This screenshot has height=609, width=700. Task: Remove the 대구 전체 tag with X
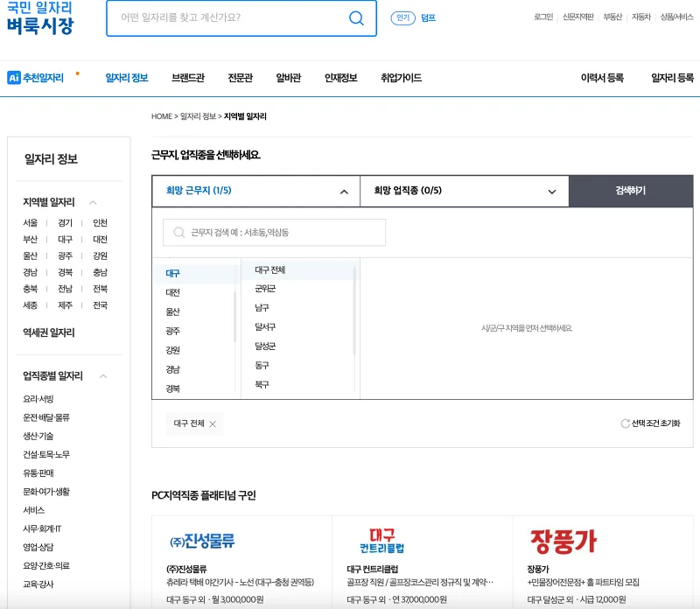213,423
